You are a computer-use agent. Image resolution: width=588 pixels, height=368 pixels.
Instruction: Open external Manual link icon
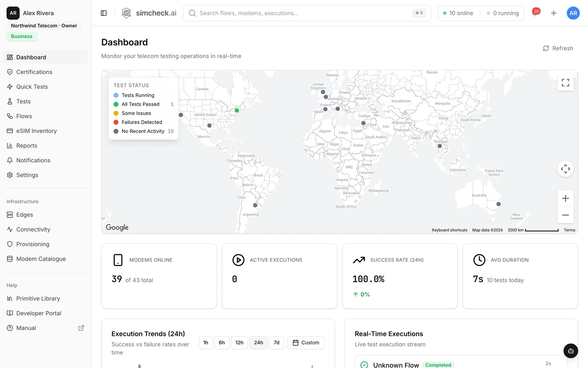coord(81,328)
